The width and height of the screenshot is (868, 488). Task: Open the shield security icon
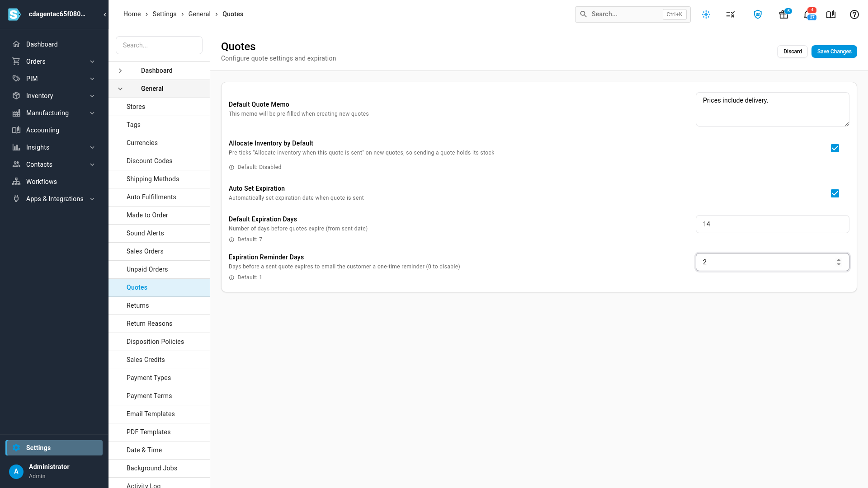[x=758, y=14]
